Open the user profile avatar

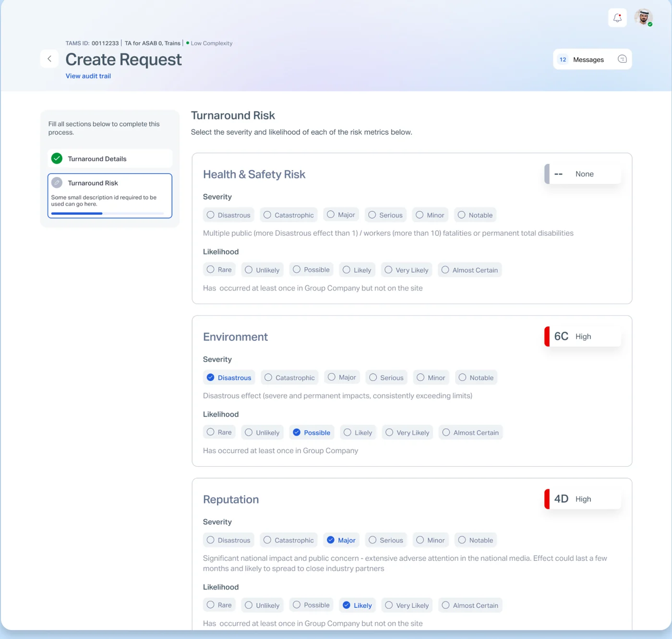pyautogui.click(x=643, y=17)
